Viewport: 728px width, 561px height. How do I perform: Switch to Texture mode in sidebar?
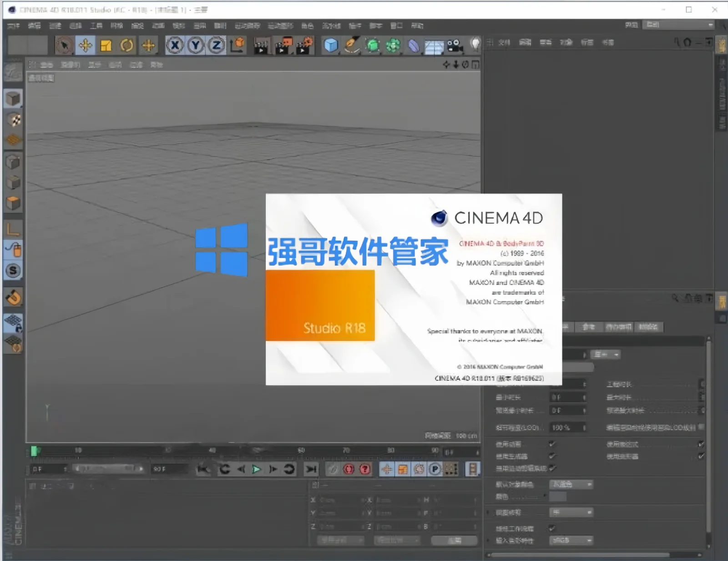click(x=13, y=120)
